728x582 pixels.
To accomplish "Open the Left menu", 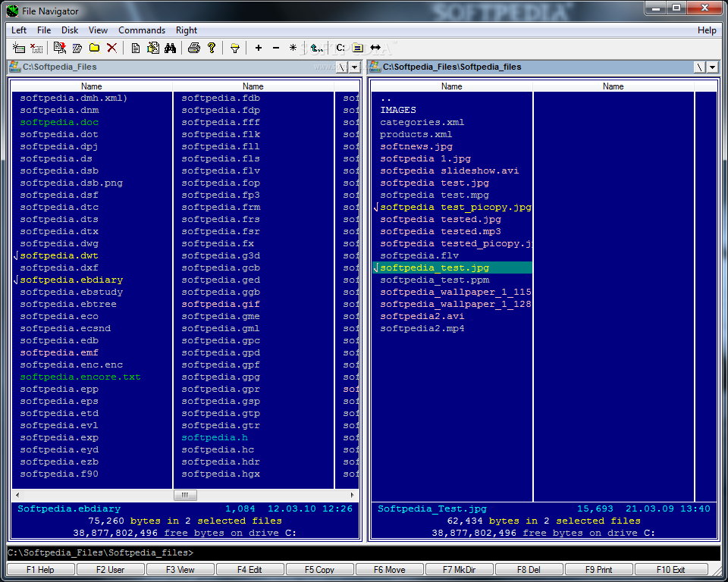I will 19,30.
